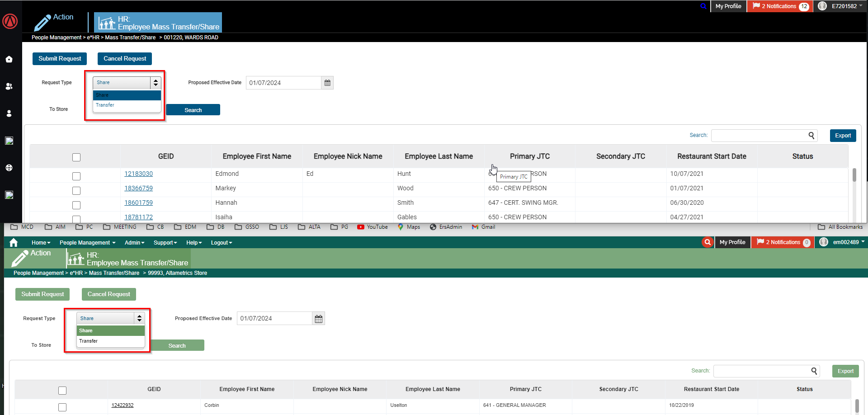Open the ErsAdmin bookmark
Viewport: 868px width, 415px height.
tap(446, 227)
